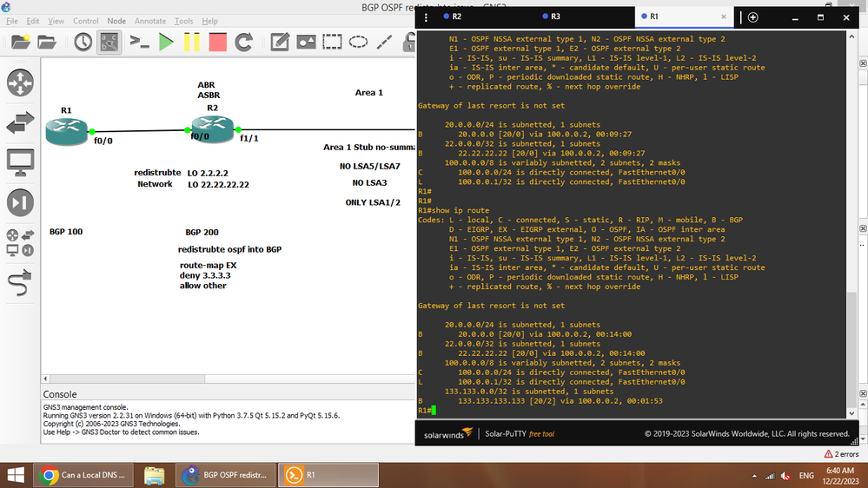The image size is (868, 488).
Task: Select the Insert picture tool
Action: (306, 42)
